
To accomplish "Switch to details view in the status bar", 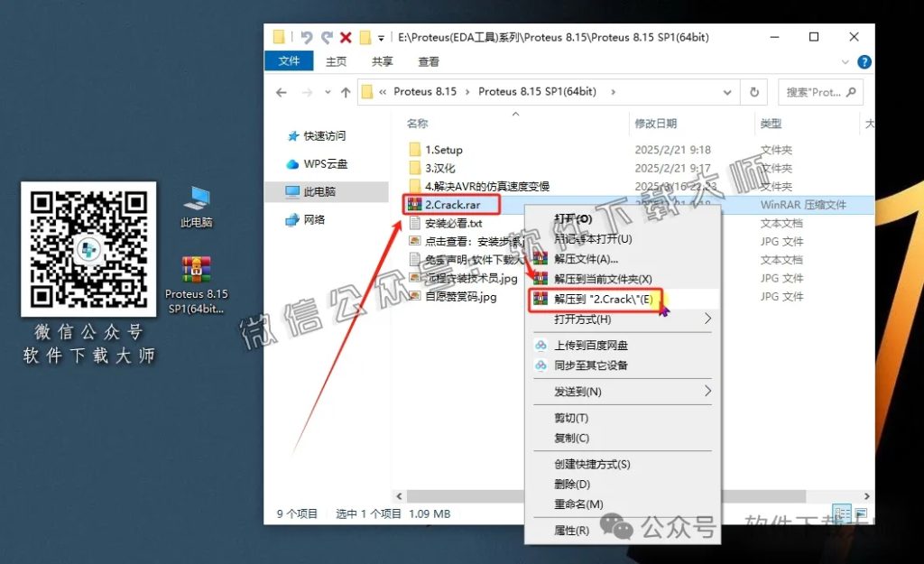I will click(843, 513).
